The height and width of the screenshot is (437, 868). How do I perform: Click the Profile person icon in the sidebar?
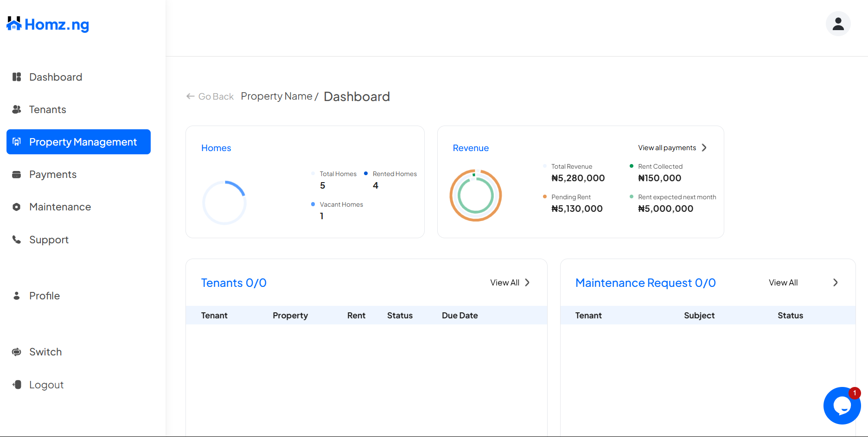17,296
